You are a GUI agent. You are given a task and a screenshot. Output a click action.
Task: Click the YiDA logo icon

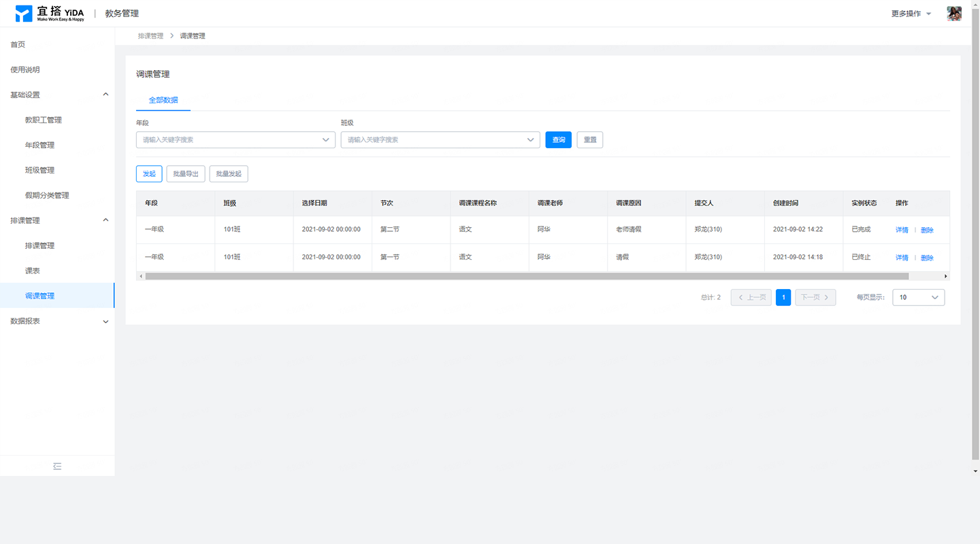click(x=24, y=14)
